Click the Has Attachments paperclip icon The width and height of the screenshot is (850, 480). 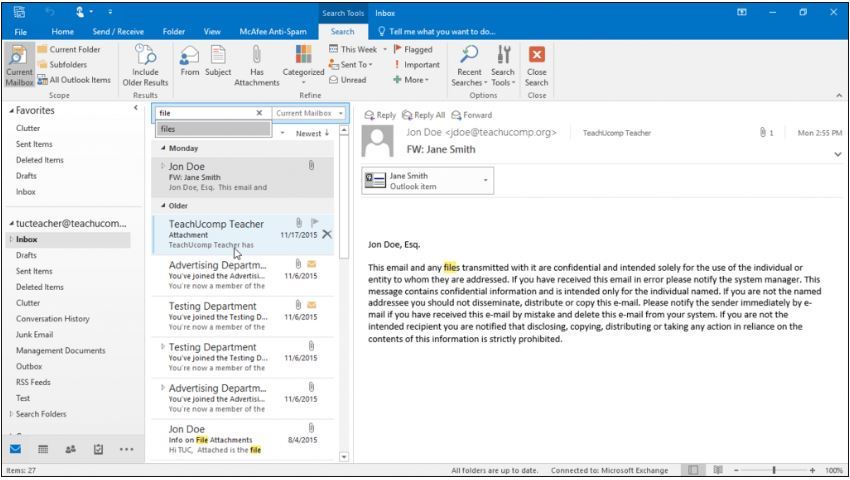256,54
